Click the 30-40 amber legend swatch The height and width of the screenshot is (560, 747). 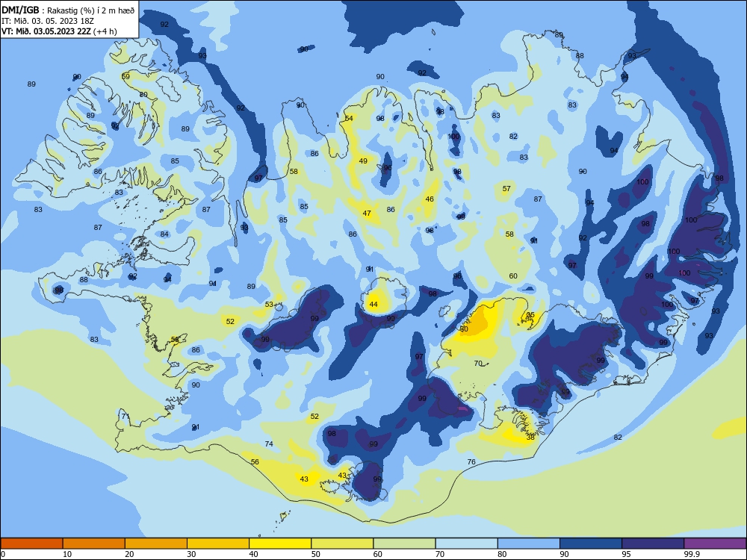(218, 544)
